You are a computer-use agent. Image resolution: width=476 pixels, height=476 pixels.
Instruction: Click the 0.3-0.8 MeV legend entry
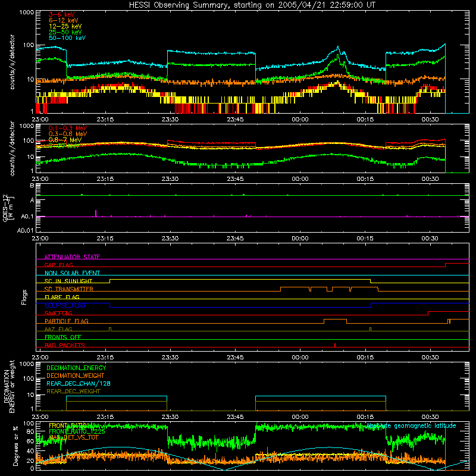68,134
